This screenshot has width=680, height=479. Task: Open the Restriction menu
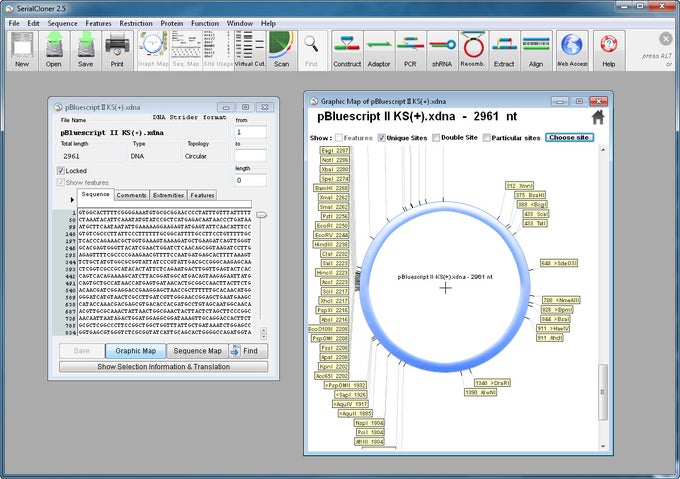(x=136, y=23)
